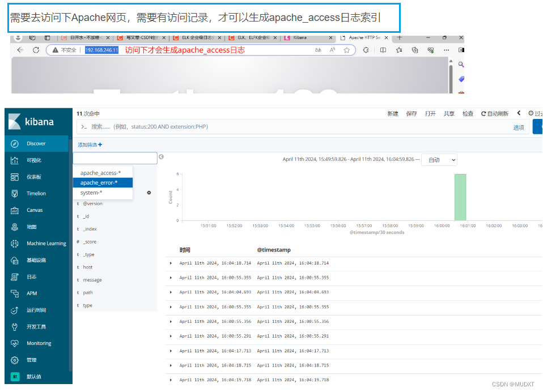Expand the row with timestamp 16:00:55.291

171,336
